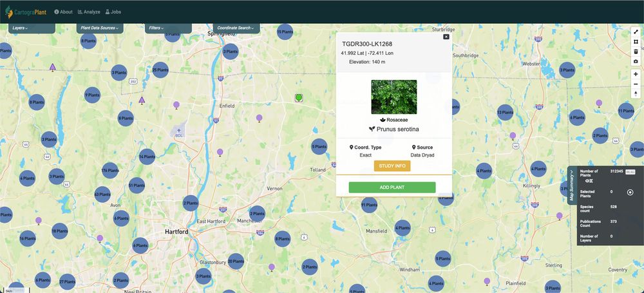Image resolution: width=644 pixels, height=293 pixels.
Task: Click the Hartford city label
Action: 176,232
